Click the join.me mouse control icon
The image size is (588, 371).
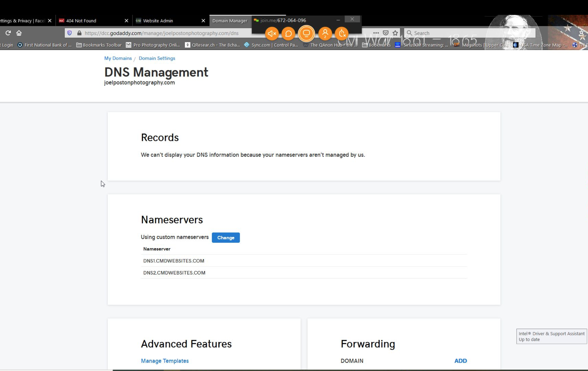tap(342, 34)
